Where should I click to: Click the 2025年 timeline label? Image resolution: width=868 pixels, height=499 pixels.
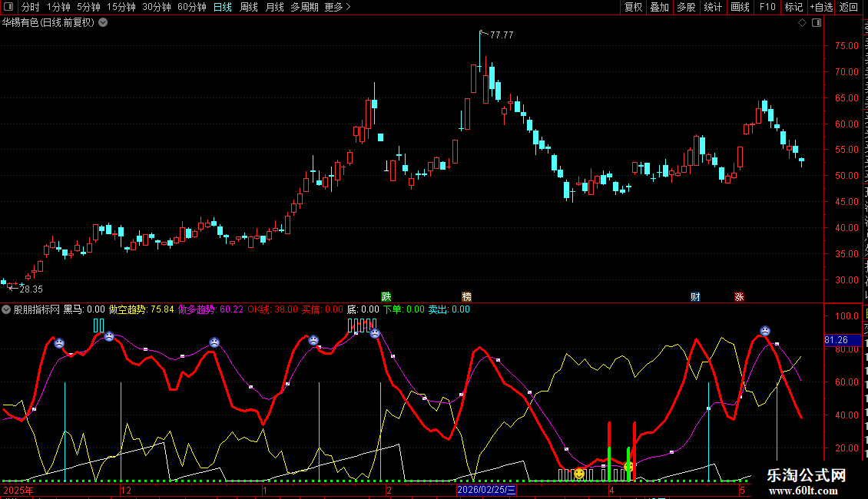[x=18, y=490]
